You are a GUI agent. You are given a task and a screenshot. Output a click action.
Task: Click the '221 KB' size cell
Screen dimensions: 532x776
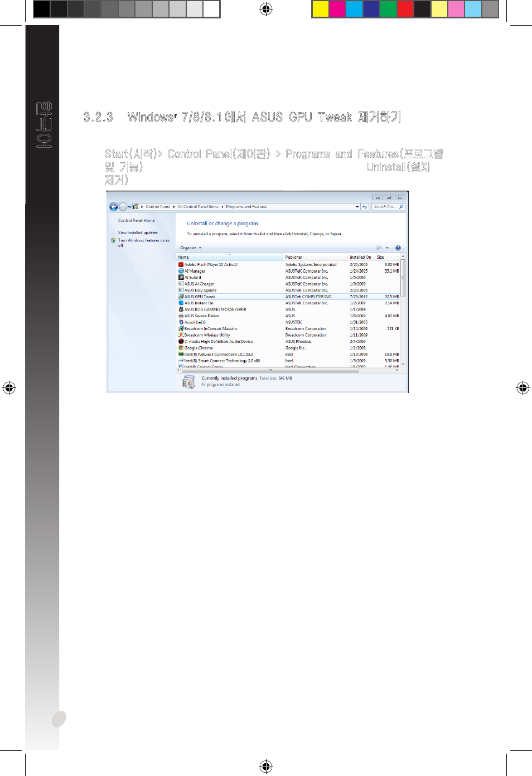coord(393,328)
